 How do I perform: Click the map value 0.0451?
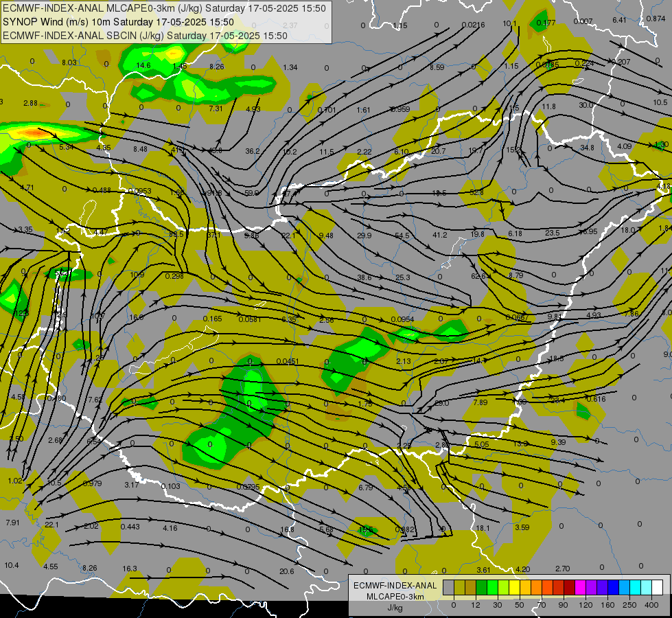288,361
